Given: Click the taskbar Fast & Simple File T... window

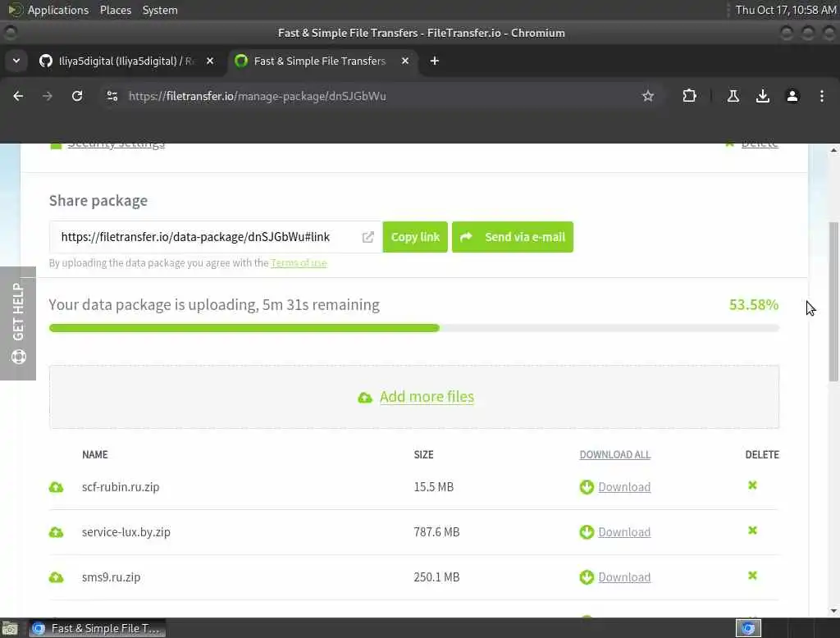Looking at the screenshot, I should (97, 628).
